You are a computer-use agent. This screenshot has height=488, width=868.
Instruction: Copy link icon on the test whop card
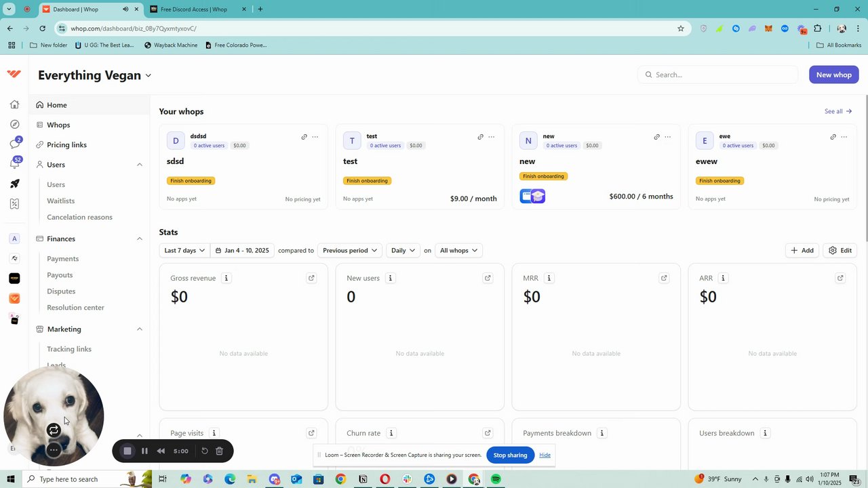480,137
